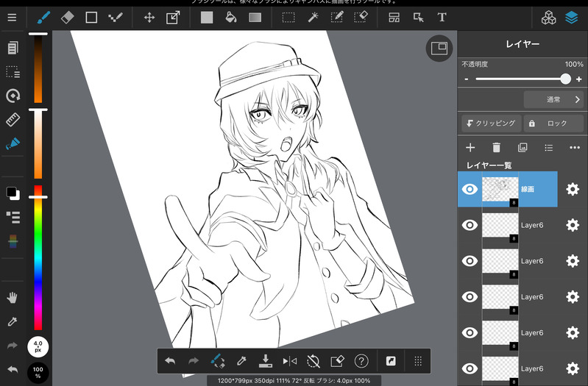Screen dimensions: 588x386
Task: Select the Eyedropper in left sidebar
Action: 12,321
